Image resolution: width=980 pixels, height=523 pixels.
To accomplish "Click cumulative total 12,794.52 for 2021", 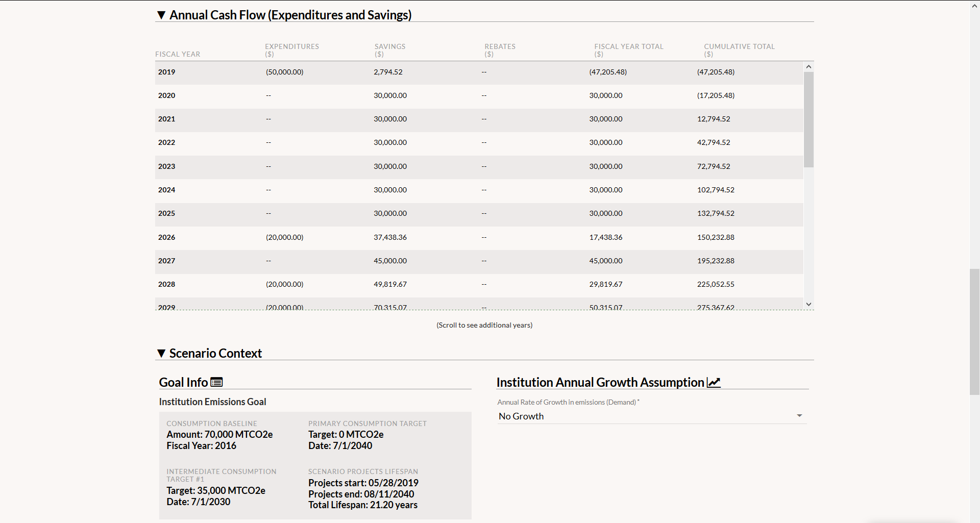I will click(714, 119).
